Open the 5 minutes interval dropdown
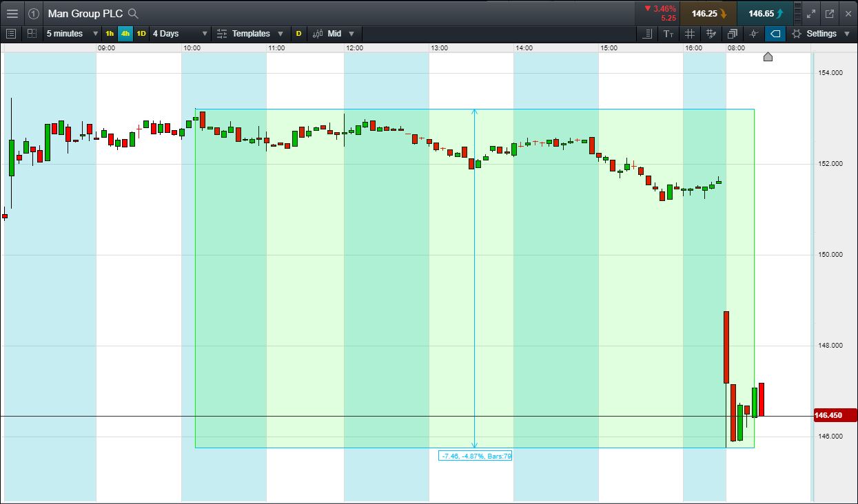The width and height of the screenshot is (858, 504). pyautogui.click(x=72, y=33)
